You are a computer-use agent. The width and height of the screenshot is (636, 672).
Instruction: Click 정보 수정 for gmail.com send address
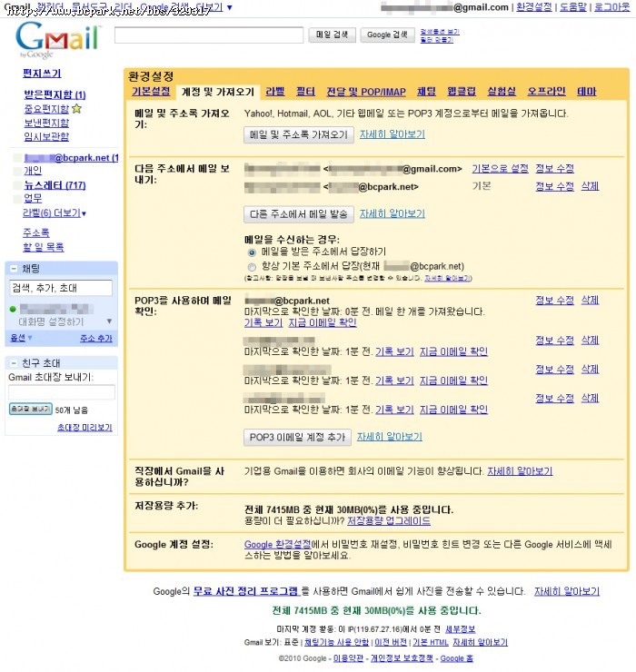[554, 168]
